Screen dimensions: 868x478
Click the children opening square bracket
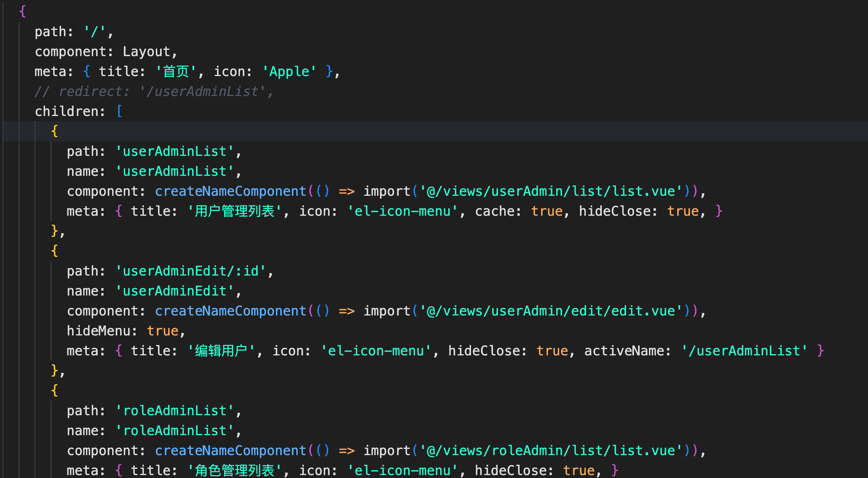(120, 111)
